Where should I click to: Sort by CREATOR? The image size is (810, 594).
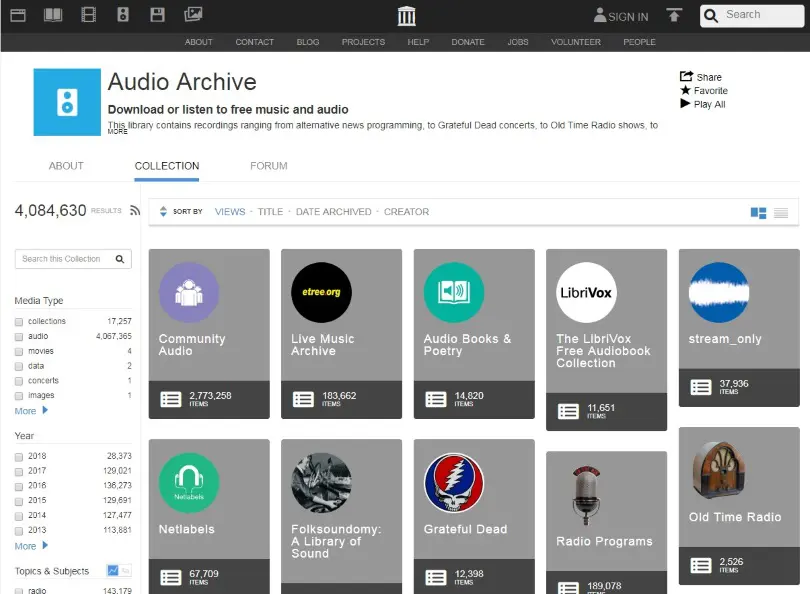(x=406, y=212)
